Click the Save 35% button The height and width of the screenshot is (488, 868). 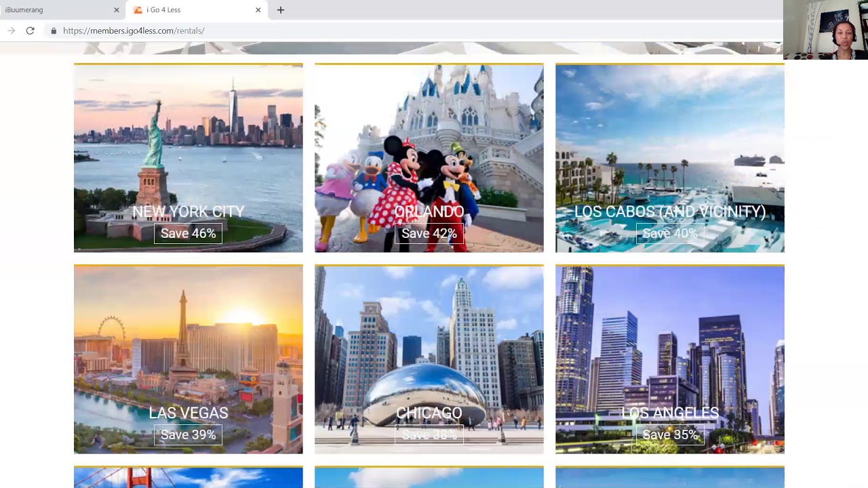pyautogui.click(x=670, y=434)
